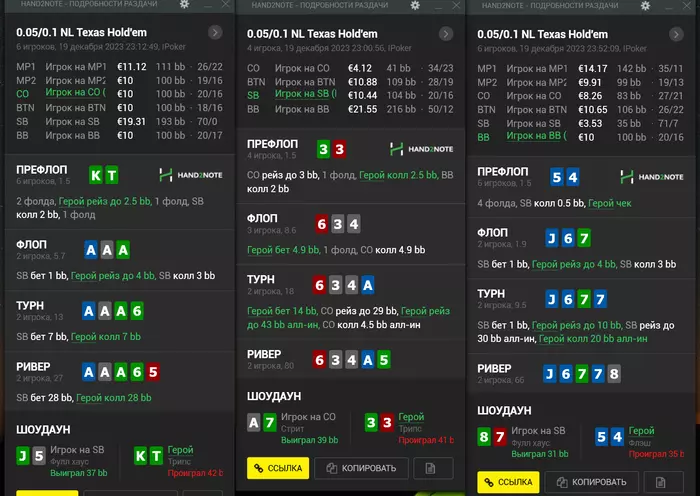
Task: Go to next hand in left window
Action: 215,33
